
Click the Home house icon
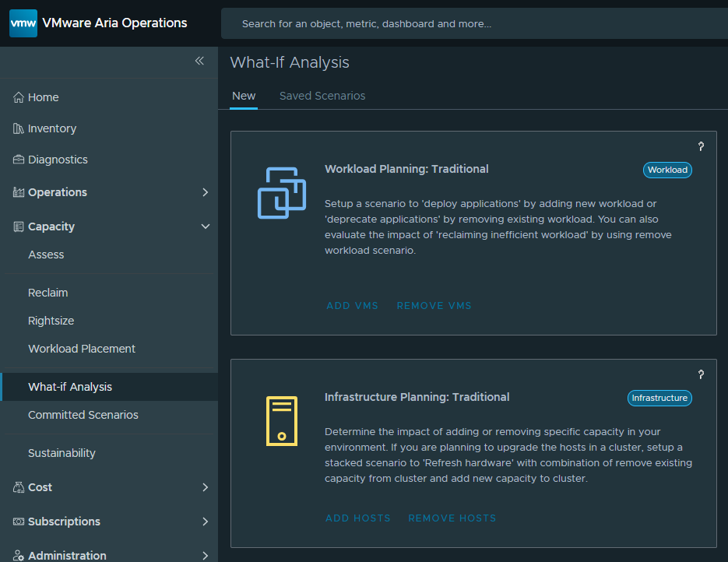tap(19, 97)
